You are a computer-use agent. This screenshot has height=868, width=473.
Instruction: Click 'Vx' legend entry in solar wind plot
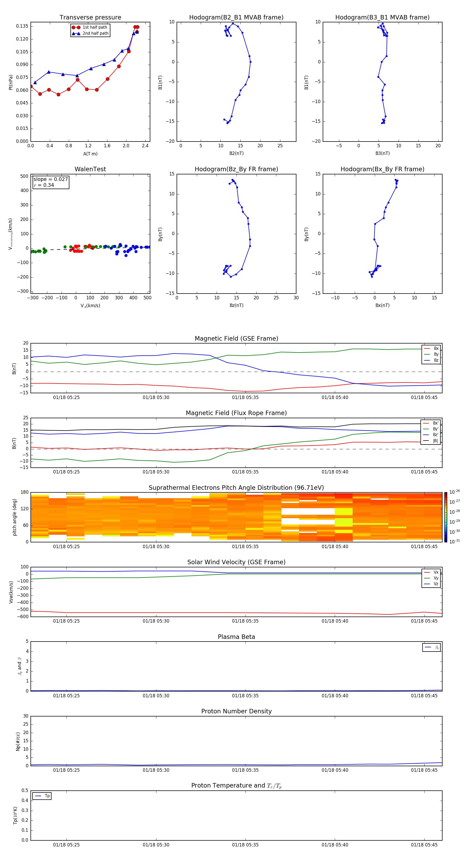tap(431, 572)
